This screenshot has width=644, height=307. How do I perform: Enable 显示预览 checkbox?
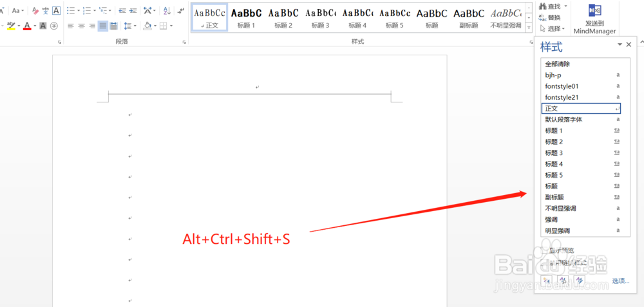tap(544, 250)
